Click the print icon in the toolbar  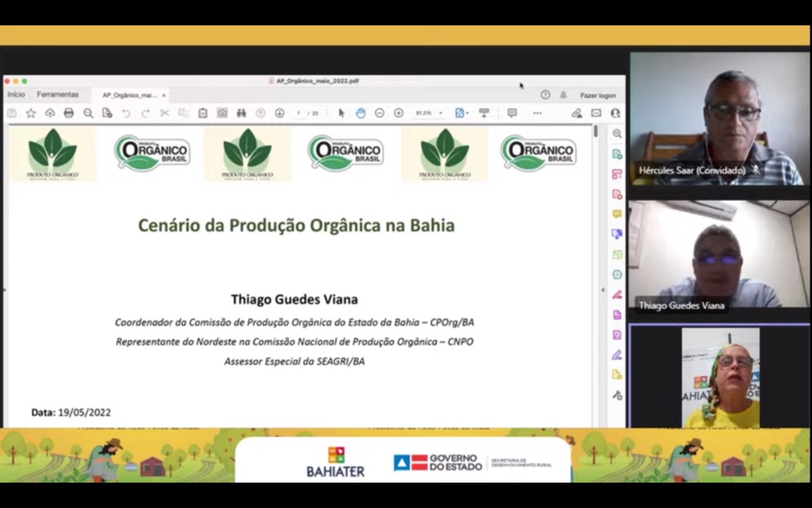point(69,113)
